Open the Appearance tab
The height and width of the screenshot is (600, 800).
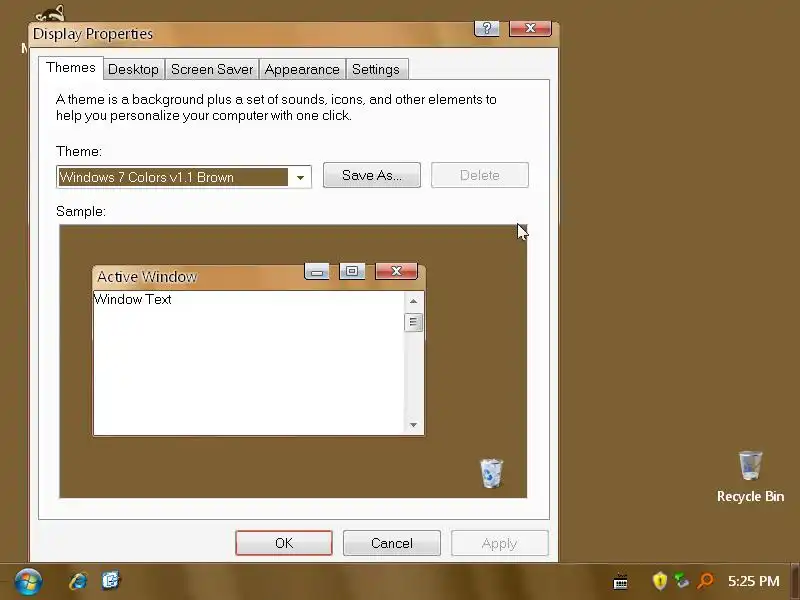[302, 69]
